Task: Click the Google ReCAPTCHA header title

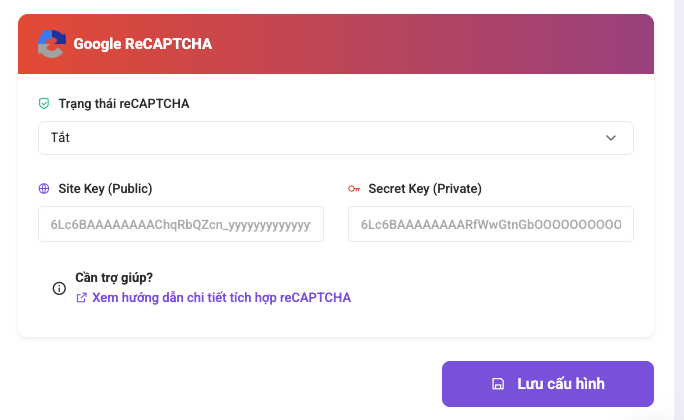Action: click(x=143, y=44)
